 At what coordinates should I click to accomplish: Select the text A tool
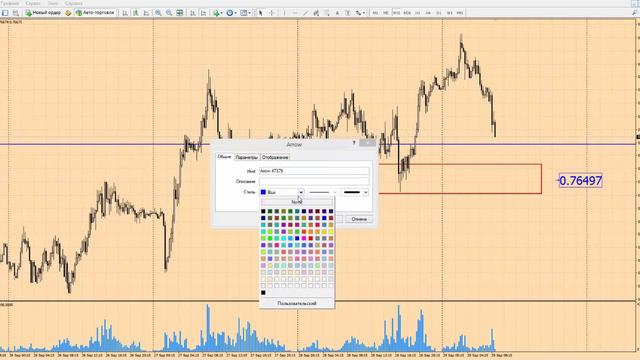[x=337, y=13]
